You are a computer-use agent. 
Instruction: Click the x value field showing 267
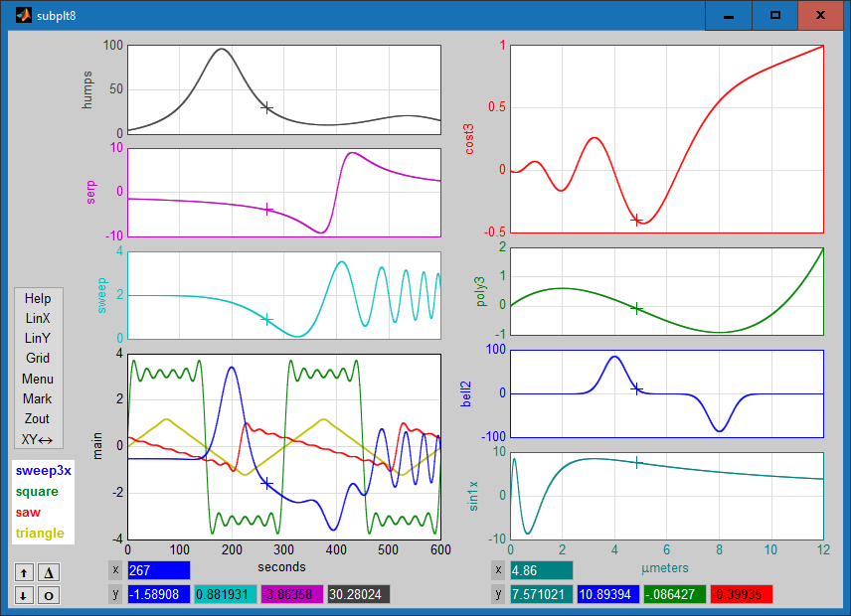pos(159,570)
